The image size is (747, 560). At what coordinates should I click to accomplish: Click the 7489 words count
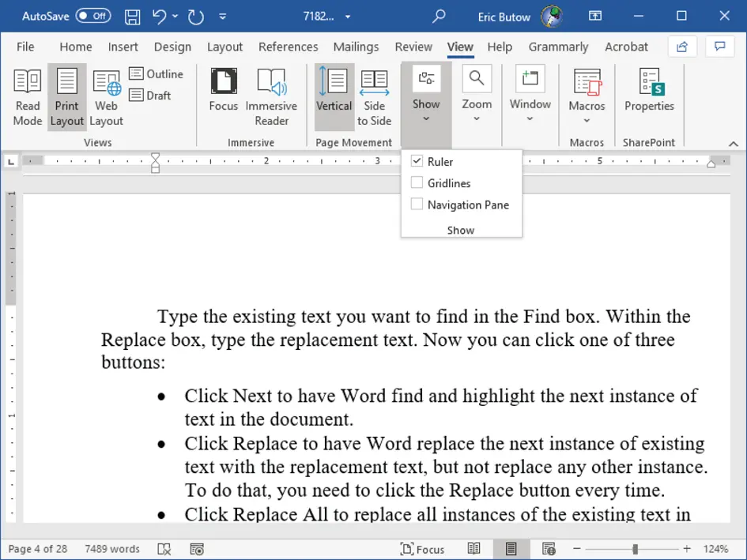click(x=112, y=549)
